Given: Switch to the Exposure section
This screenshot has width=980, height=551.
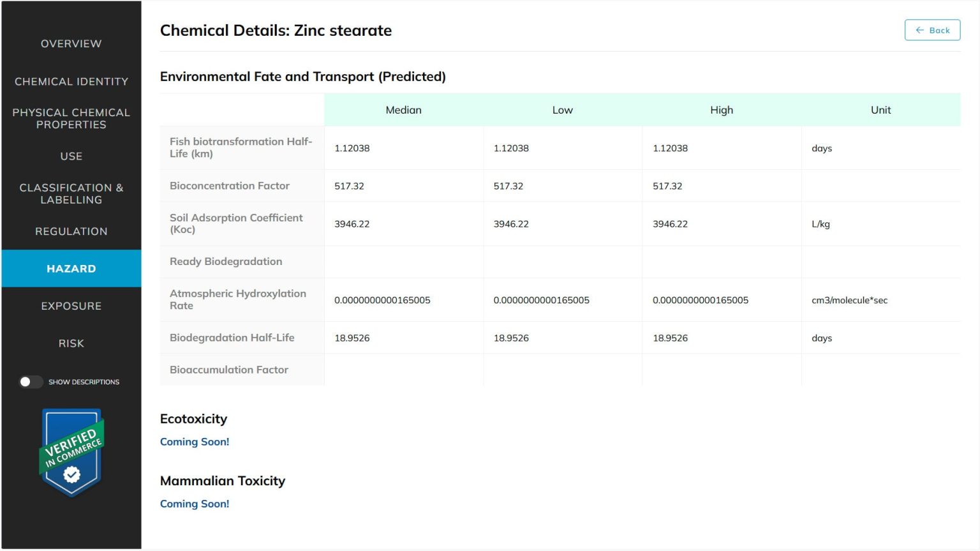Looking at the screenshot, I should point(71,306).
